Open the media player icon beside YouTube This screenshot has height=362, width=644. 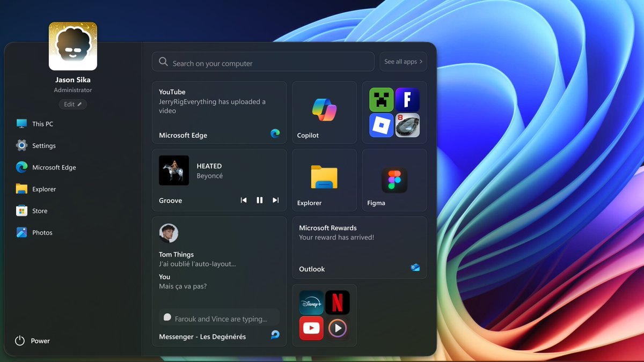pyautogui.click(x=338, y=328)
